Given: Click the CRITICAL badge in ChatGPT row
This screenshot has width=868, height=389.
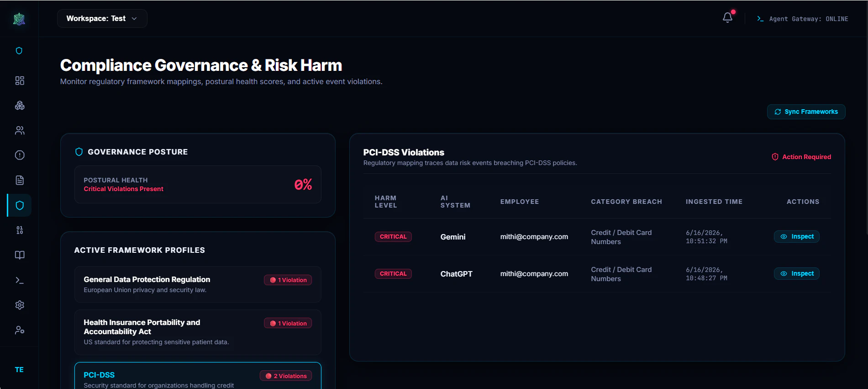Looking at the screenshot, I should (x=393, y=274).
